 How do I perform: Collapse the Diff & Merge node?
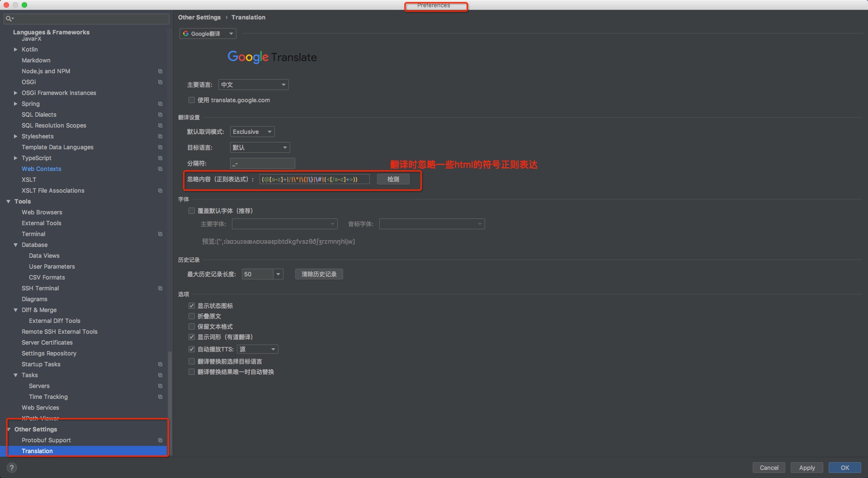(x=15, y=310)
